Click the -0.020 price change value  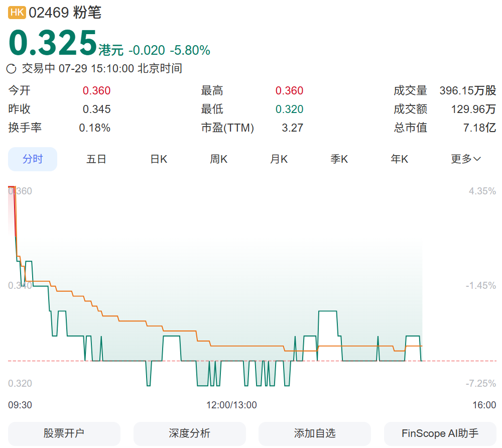pos(147,50)
